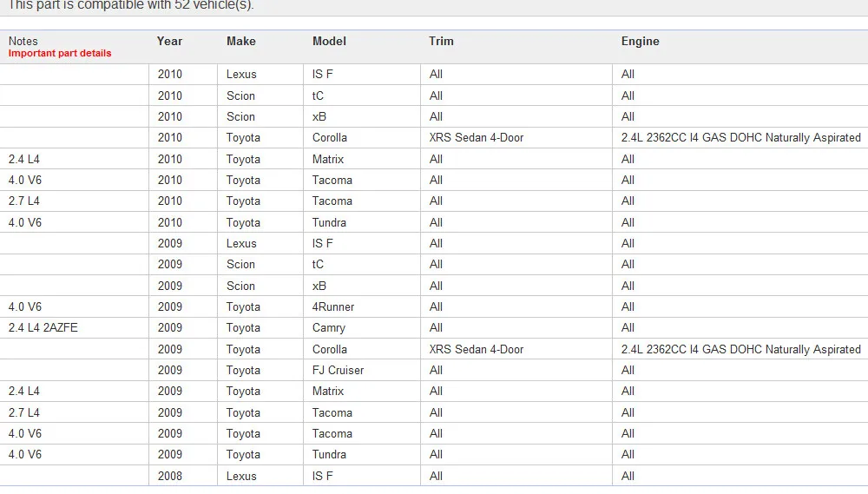This screenshot has width=868, height=494.
Task: Click the Engine column header
Action: [640, 42]
